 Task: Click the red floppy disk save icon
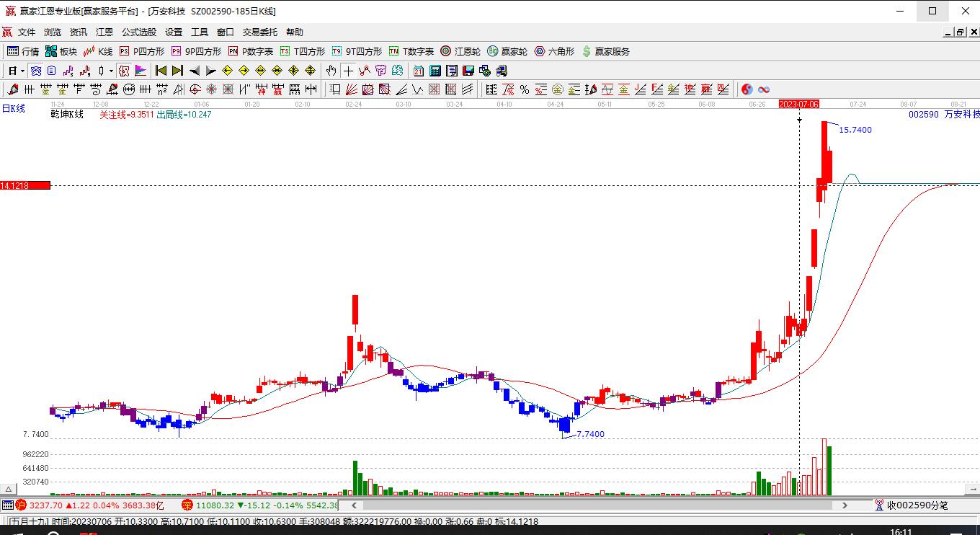tap(468, 71)
